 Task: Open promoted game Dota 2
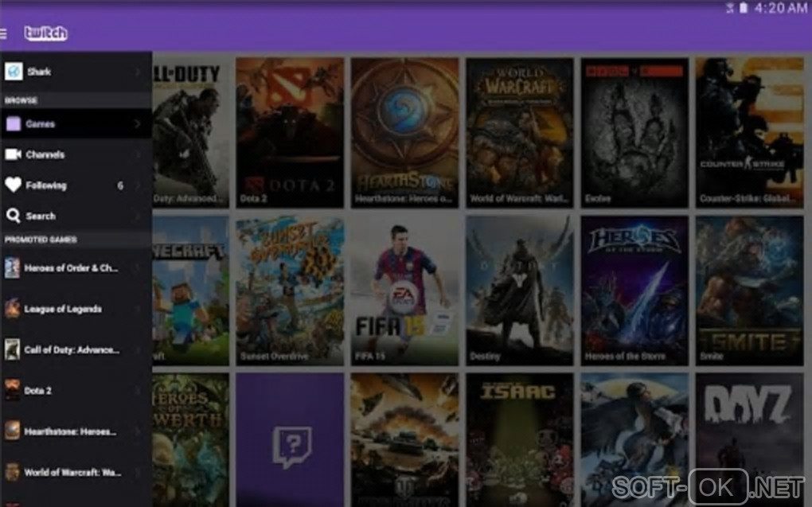click(x=76, y=391)
